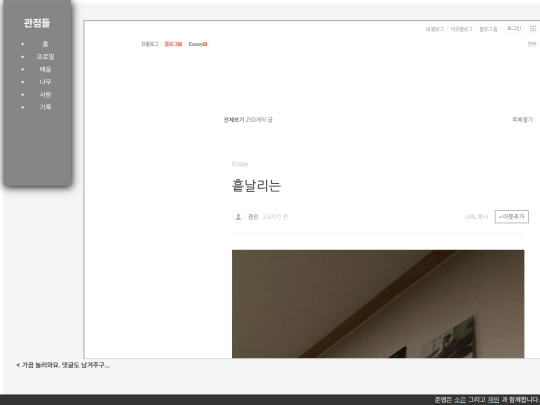Open 프로필 in the sidebar menu
The image size is (540, 405).
pos(45,56)
